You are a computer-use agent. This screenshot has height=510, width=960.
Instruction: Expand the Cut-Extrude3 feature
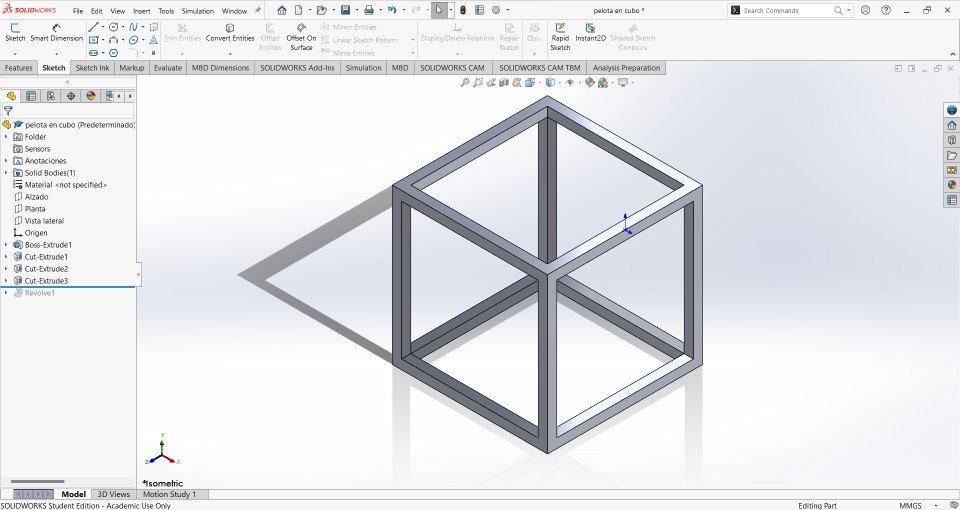point(6,281)
